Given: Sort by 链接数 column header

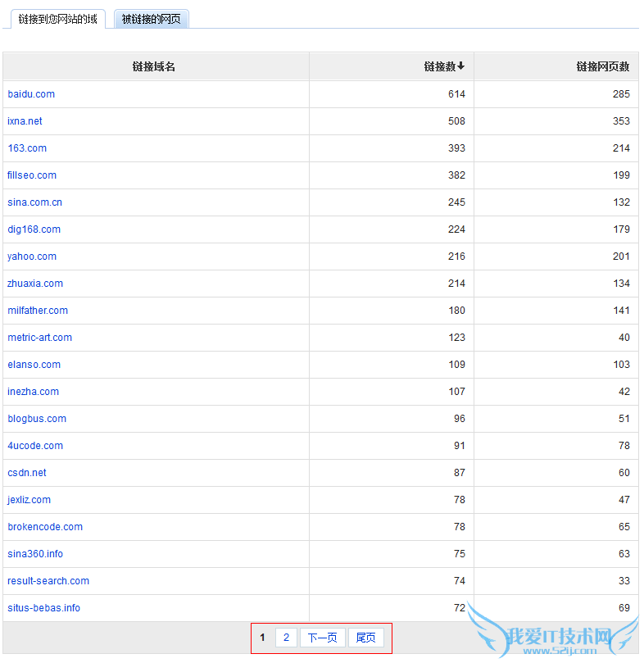Looking at the screenshot, I should click(x=440, y=66).
